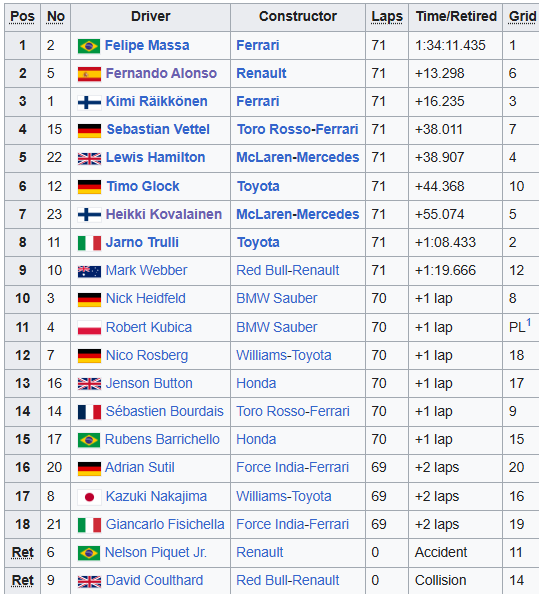Click the Brazilian flag beside Felipe Massa
This screenshot has width=539, height=594.
click(x=89, y=46)
